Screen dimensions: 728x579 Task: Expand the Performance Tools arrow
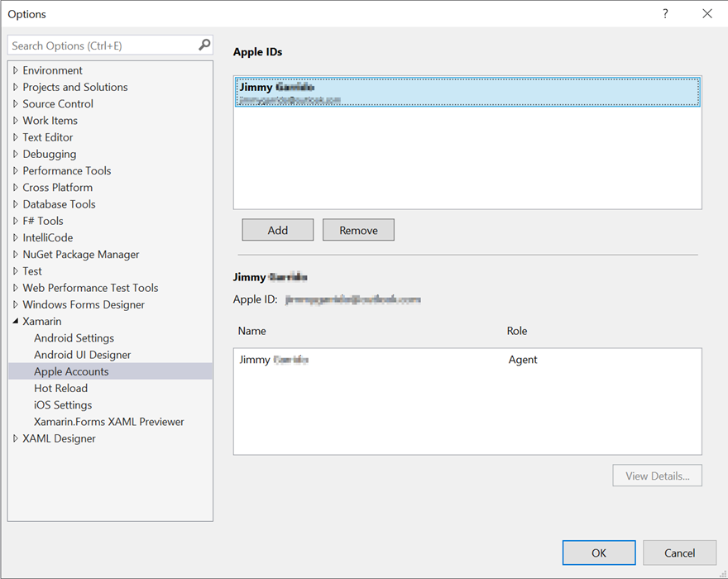pyautogui.click(x=16, y=170)
